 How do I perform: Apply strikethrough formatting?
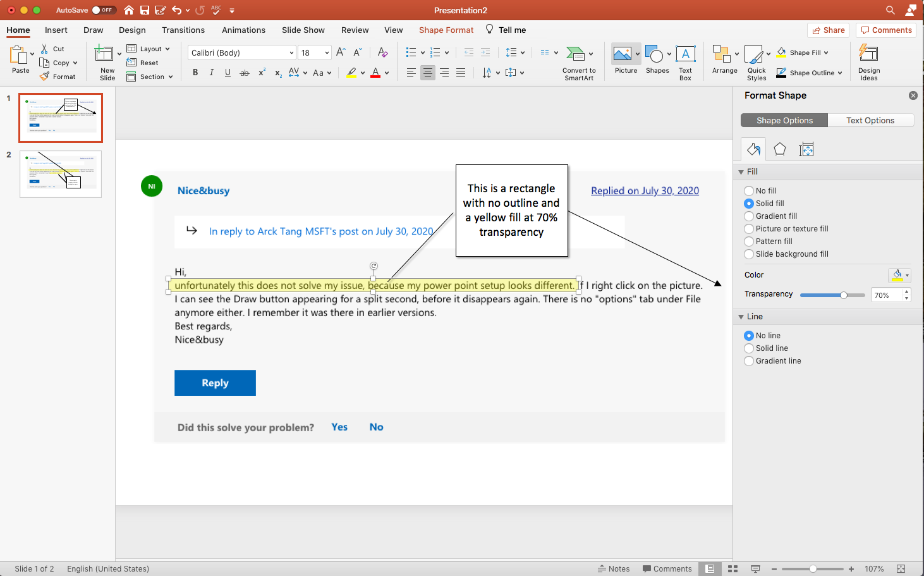pos(245,73)
